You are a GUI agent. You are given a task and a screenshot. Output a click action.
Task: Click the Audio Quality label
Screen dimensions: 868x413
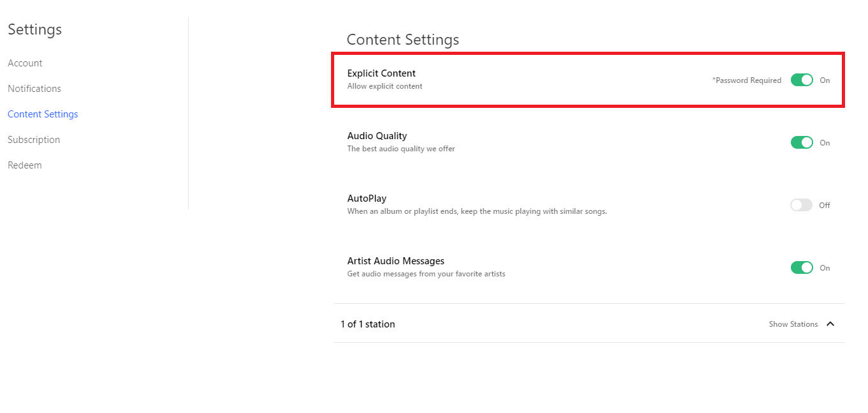[377, 136]
